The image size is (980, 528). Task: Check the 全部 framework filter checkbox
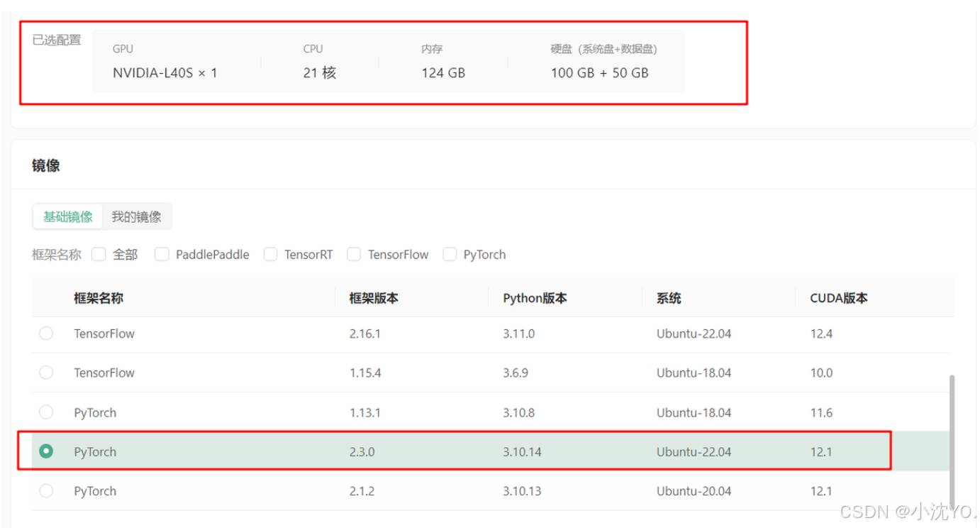tap(99, 254)
